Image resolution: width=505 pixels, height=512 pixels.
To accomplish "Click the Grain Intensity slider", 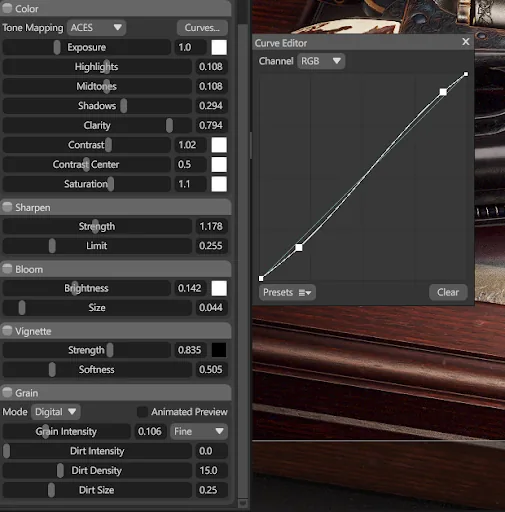I will point(66,431).
